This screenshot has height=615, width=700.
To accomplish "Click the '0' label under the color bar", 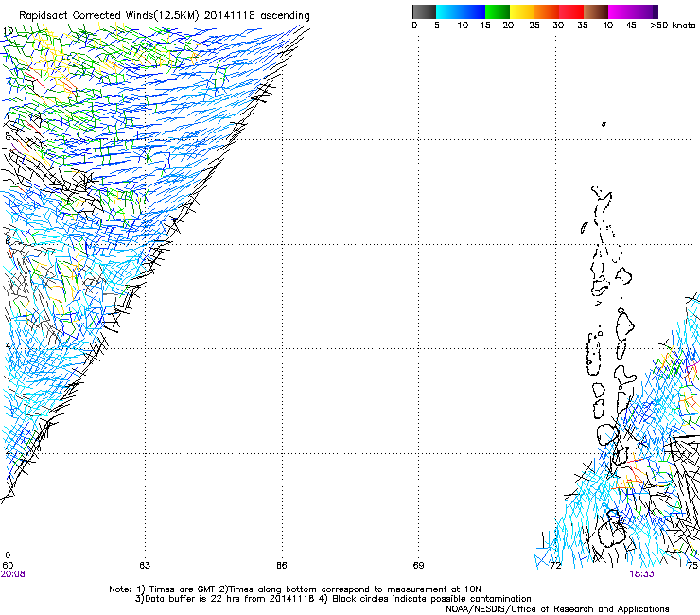I will coord(414,26).
